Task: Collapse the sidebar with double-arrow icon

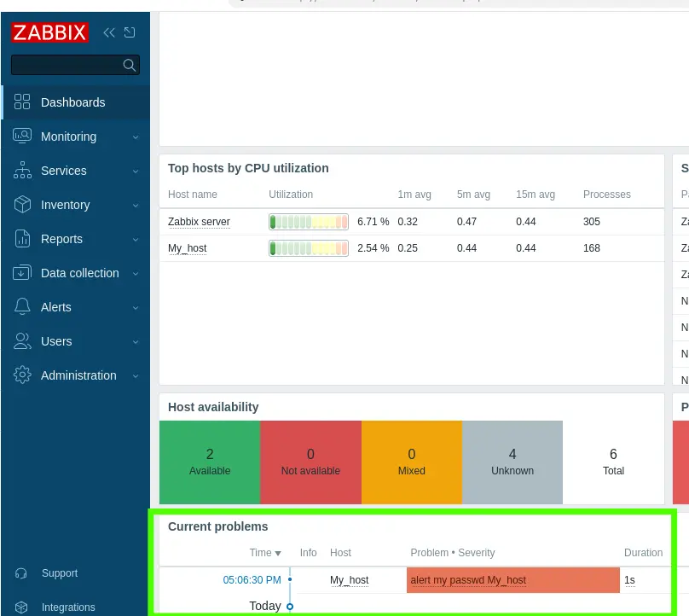Action: [x=109, y=33]
